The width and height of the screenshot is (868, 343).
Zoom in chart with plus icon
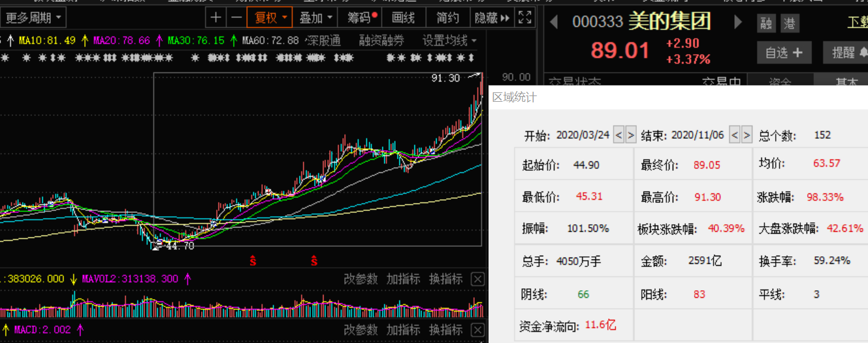tap(215, 18)
